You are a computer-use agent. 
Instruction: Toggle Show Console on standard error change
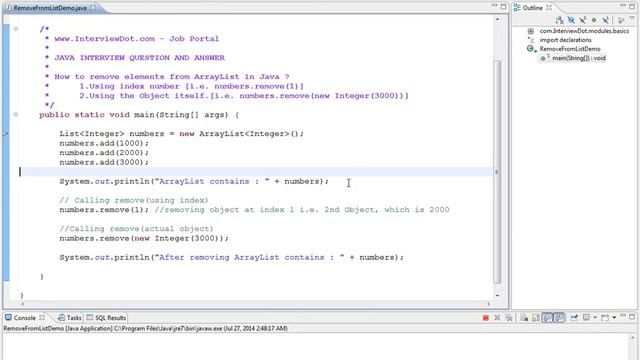559,318
